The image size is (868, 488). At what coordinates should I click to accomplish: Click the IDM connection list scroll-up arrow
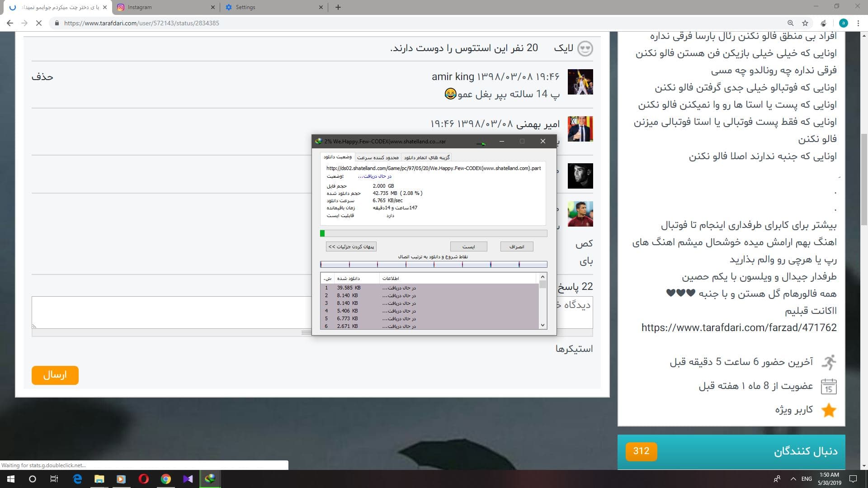(543, 276)
